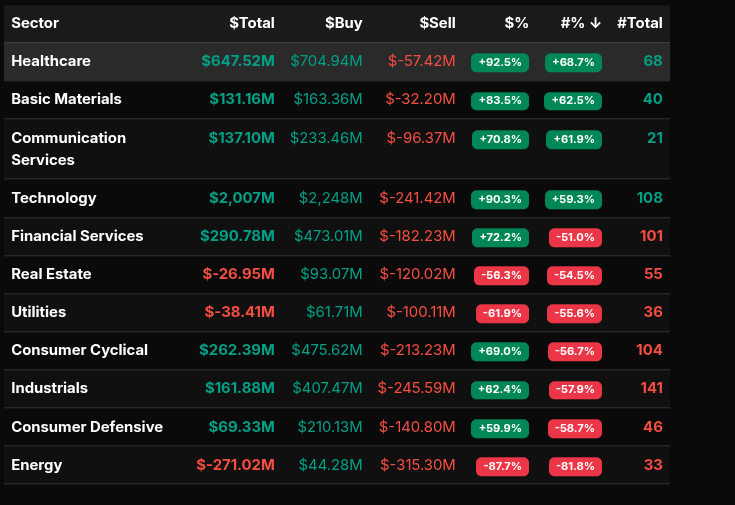Viewport: 735px width, 505px height.
Task: Open the Energy sector row
Action: click(x=37, y=465)
